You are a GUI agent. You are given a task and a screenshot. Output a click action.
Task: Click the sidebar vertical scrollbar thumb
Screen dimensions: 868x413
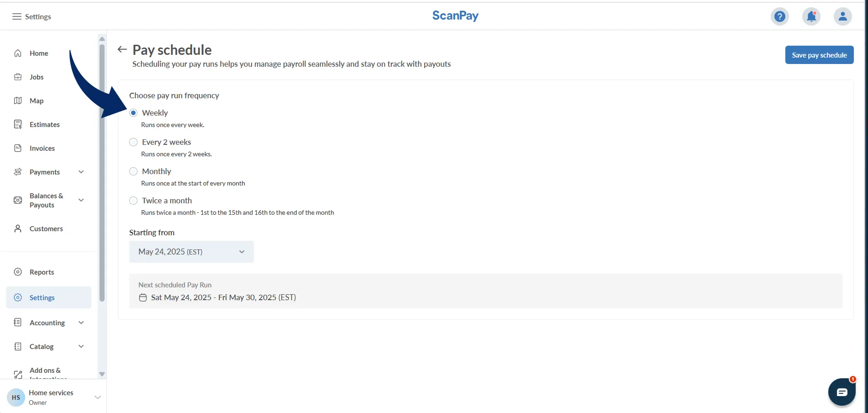tap(102, 173)
